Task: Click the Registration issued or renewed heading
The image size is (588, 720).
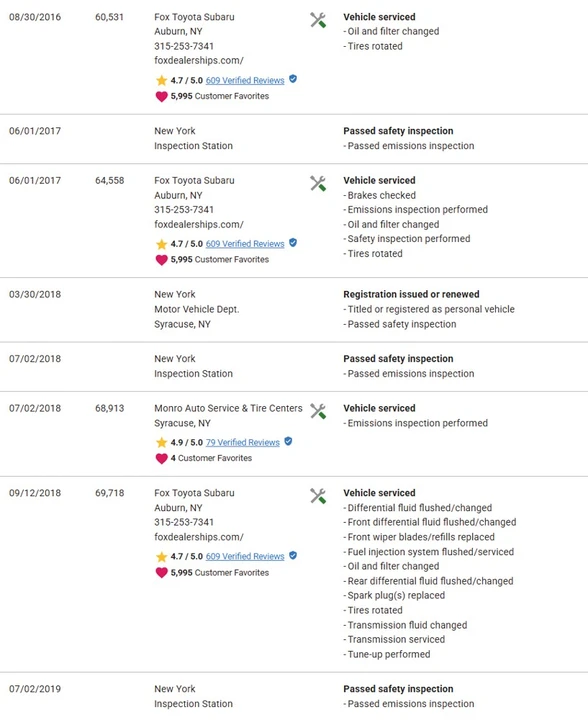Action: 411,294
